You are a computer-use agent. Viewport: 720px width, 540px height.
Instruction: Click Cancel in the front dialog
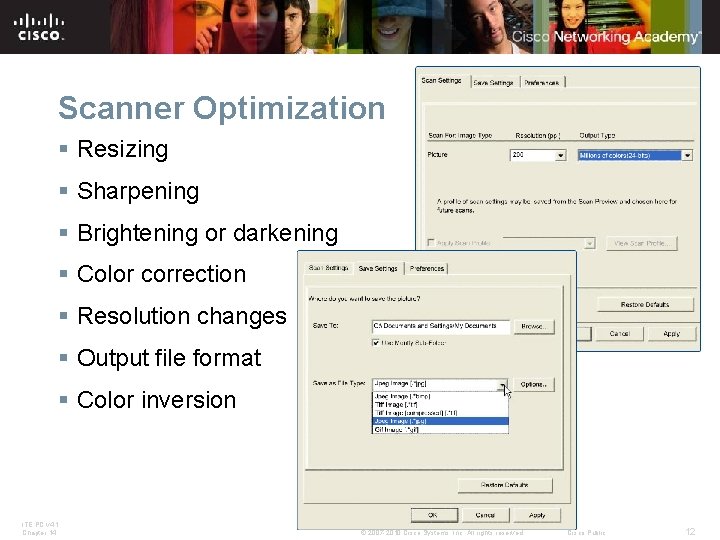point(485,515)
